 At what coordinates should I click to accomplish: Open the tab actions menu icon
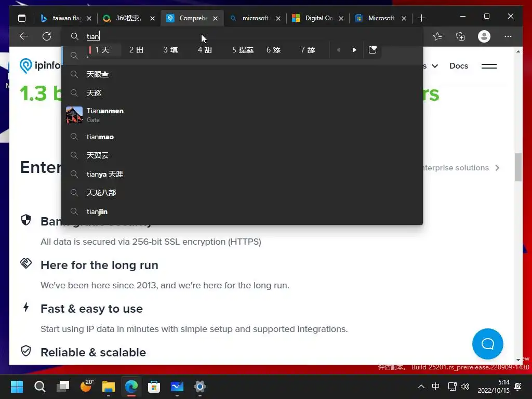[x=22, y=18]
